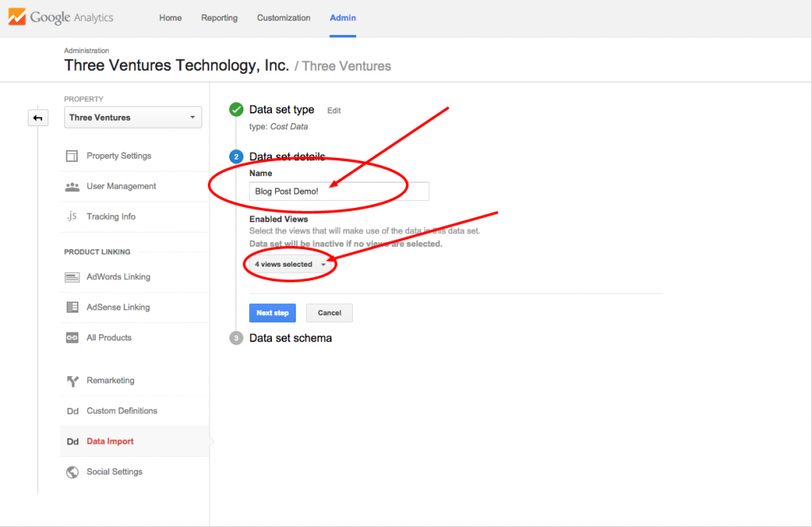Click the User Management people icon
812x527 pixels.
pos(72,187)
